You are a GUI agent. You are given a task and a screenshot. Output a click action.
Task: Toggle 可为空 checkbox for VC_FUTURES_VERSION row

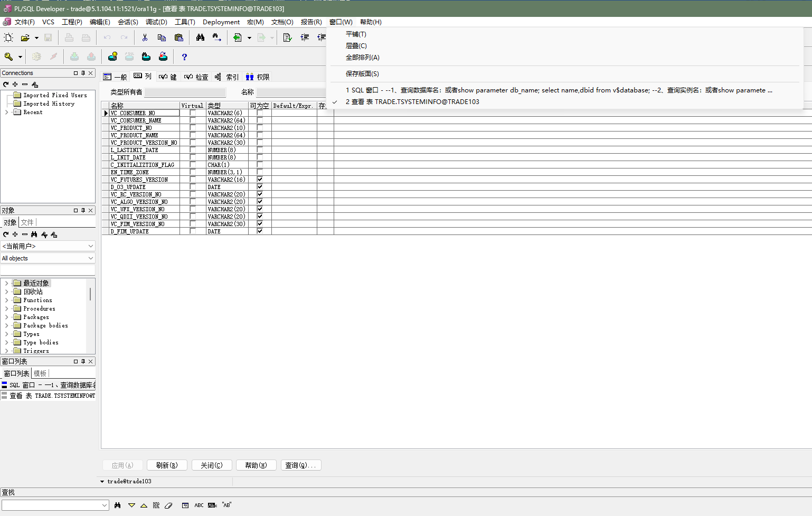point(260,180)
